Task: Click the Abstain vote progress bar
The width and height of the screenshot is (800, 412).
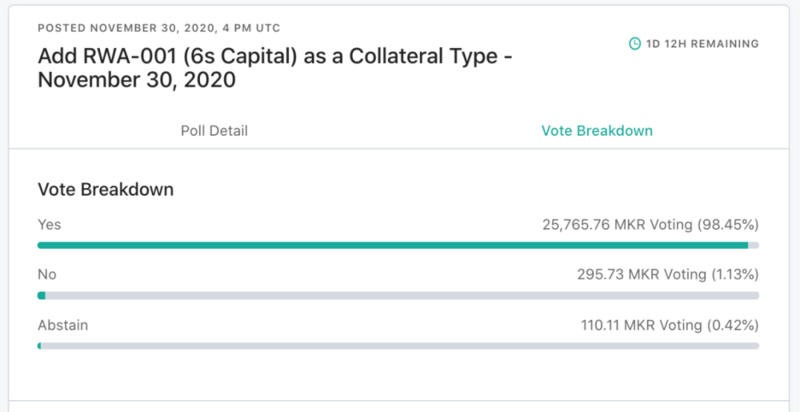Action: pos(398,346)
